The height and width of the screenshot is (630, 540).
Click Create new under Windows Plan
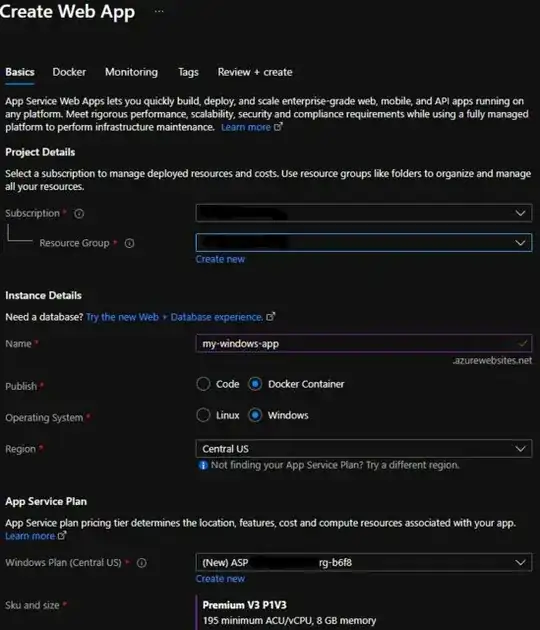point(220,579)
